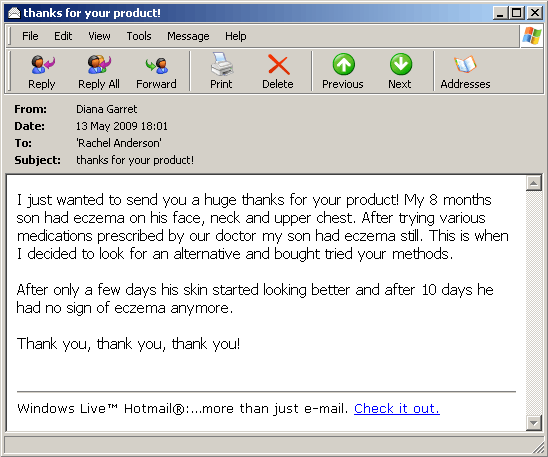Follow the 'Check it out.' link
The height and width of the screenshot is (457, 548).
(397, 408)
